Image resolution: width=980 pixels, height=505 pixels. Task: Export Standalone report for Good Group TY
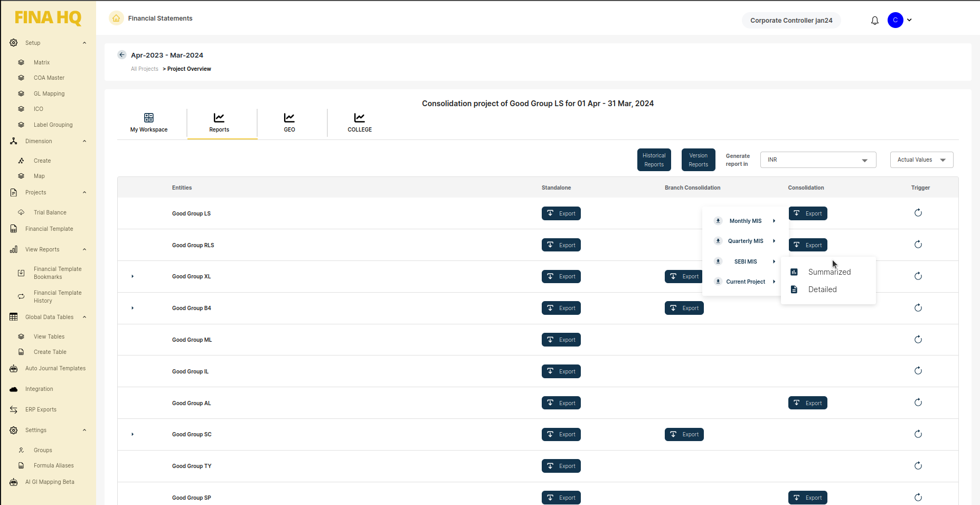click(x=561, y=466)
